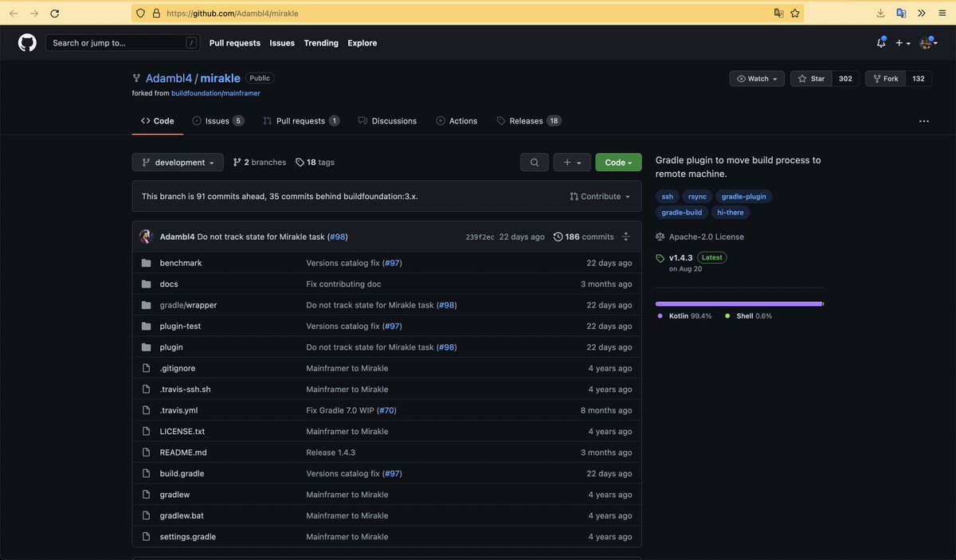956x560 pixels.
Task: Open the Add file plus dropdown
Action: coord(572,163)
